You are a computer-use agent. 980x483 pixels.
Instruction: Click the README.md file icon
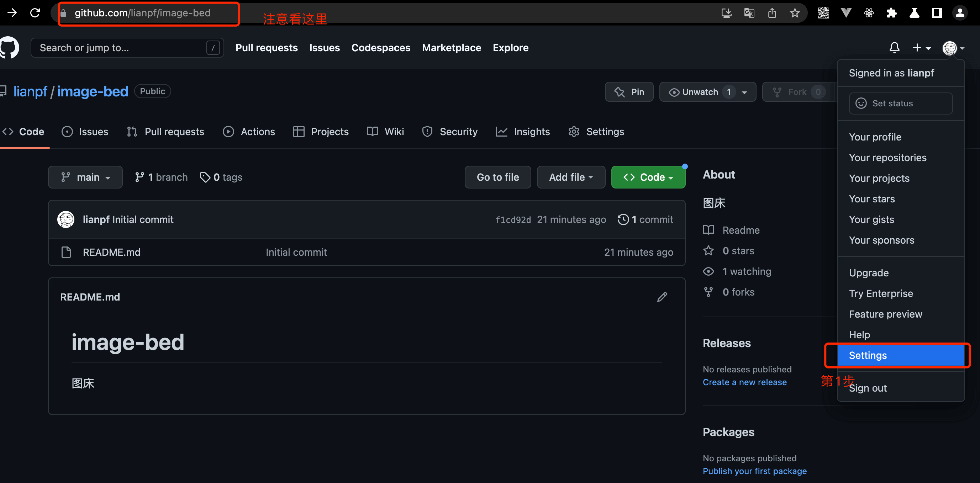(66, 252)
